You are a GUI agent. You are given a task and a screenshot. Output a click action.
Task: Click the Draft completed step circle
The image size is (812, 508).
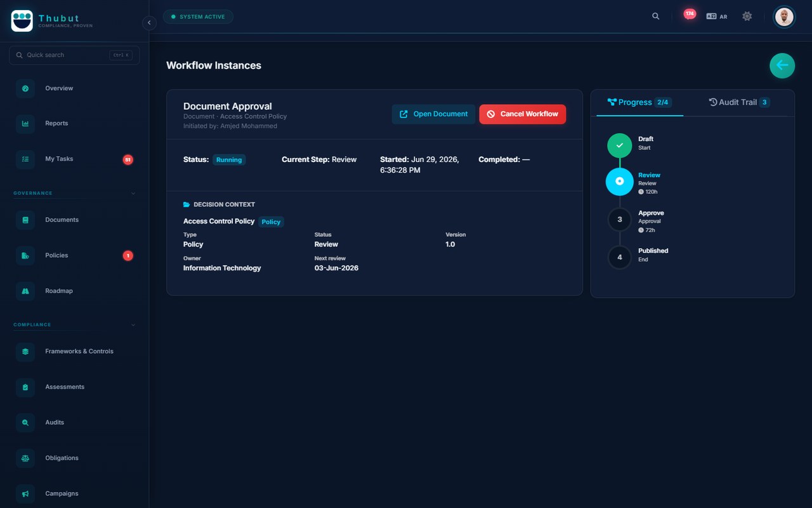point(620,145)
